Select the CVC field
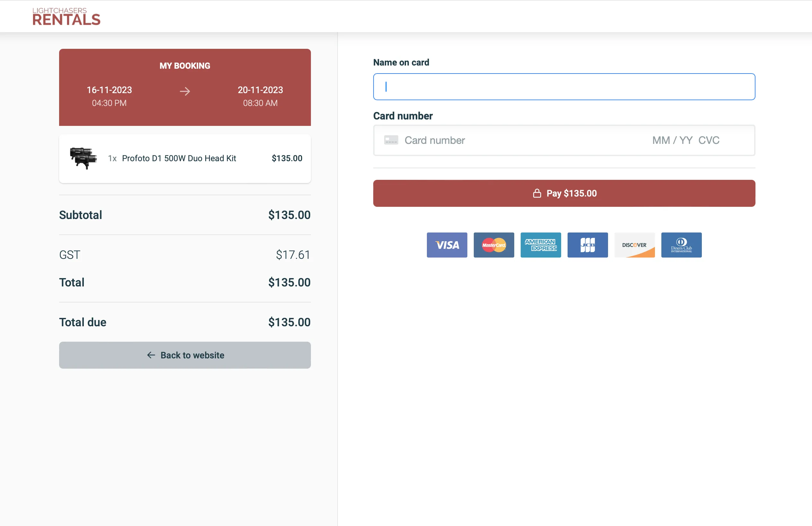Image resolution: width=812 pixels, height=526 pixels. [x=709, y=140]
